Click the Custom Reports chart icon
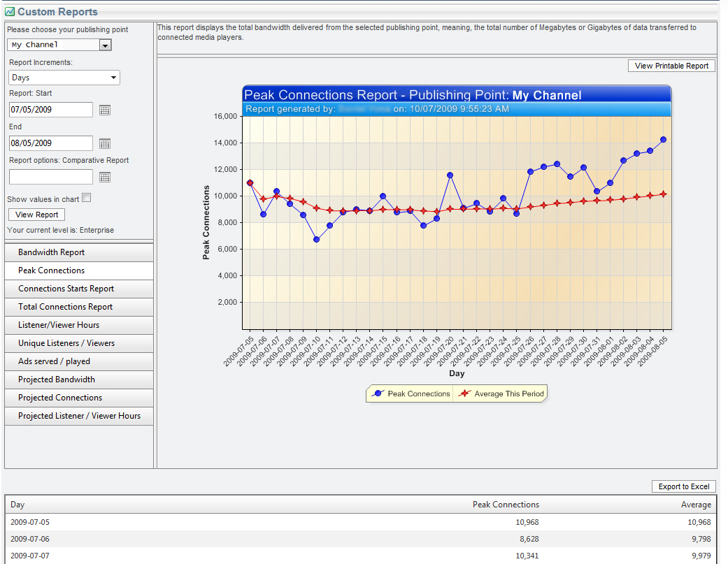The height and width of the screenshot is (564, 728). (x=10, y=12)
